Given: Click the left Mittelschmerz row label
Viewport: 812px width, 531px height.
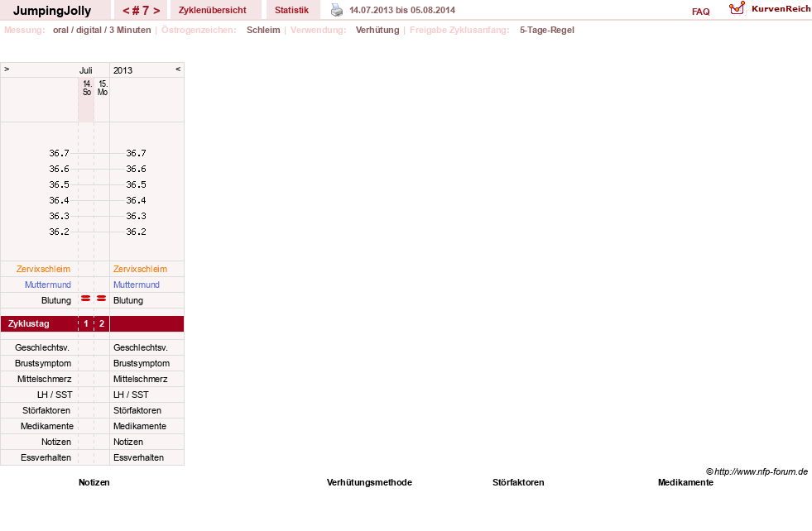Looking at the screenshot, I should pyautogui.click(x=45, y=380).
